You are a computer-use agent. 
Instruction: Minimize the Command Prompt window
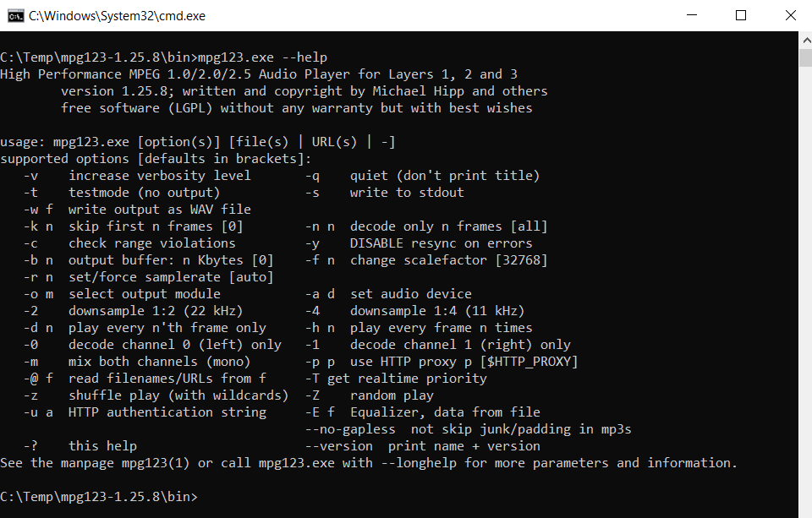(x=691, y=15)
